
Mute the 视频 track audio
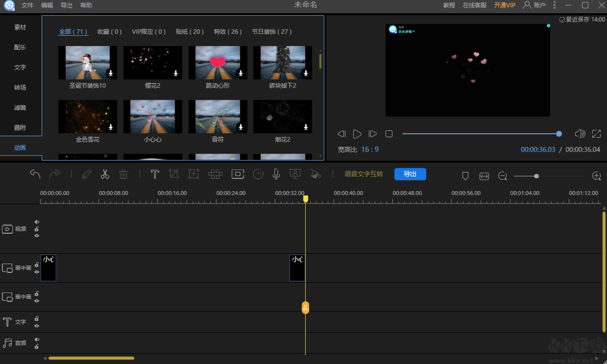point(37,222)
